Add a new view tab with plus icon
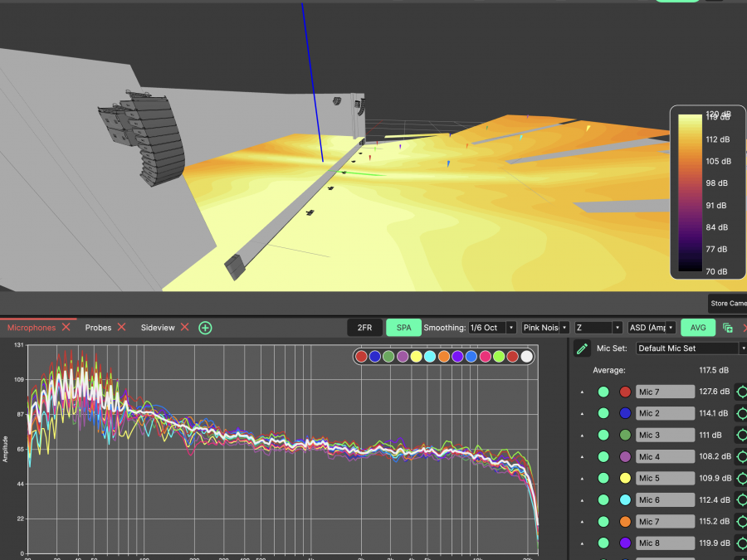The image size is (747, 560). point(205,328)
